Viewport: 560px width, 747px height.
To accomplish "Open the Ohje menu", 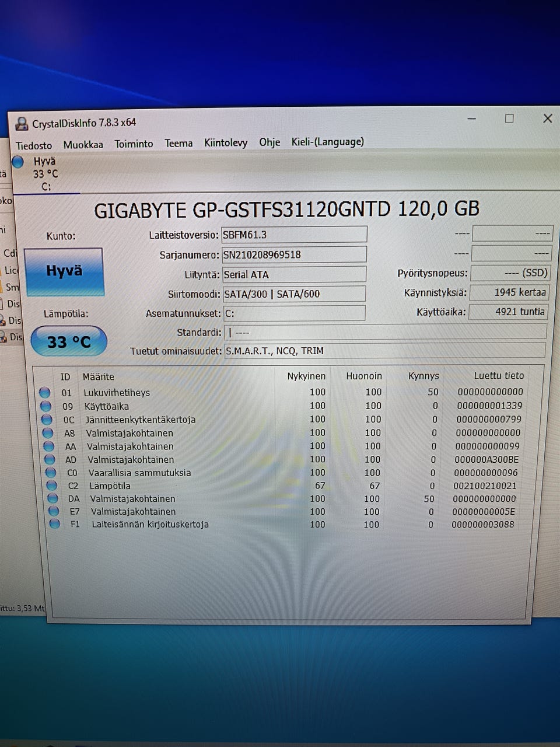I will point(269,142).
